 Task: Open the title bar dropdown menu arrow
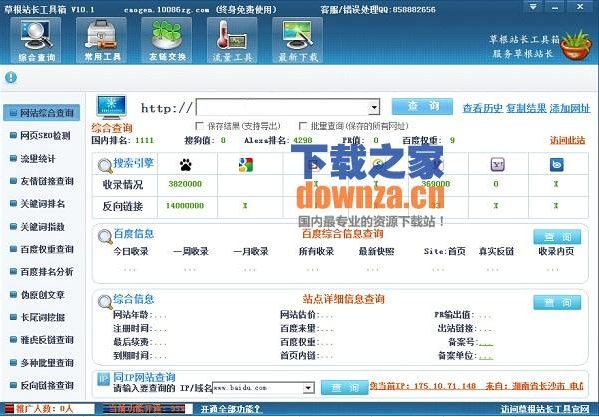(x=533, y=6)
